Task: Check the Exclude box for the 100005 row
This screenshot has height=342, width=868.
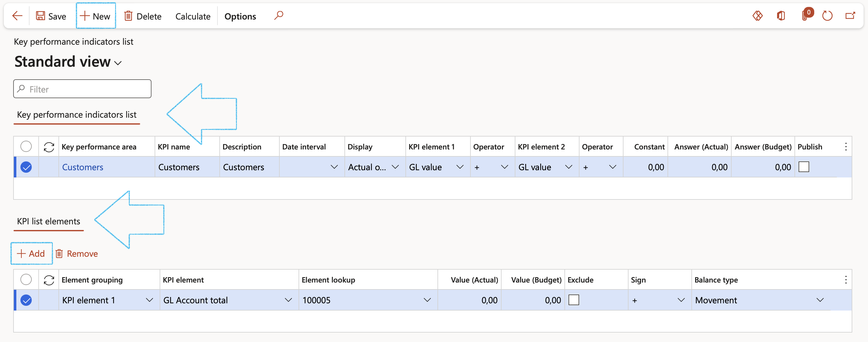Action: [x=574, y=300]
